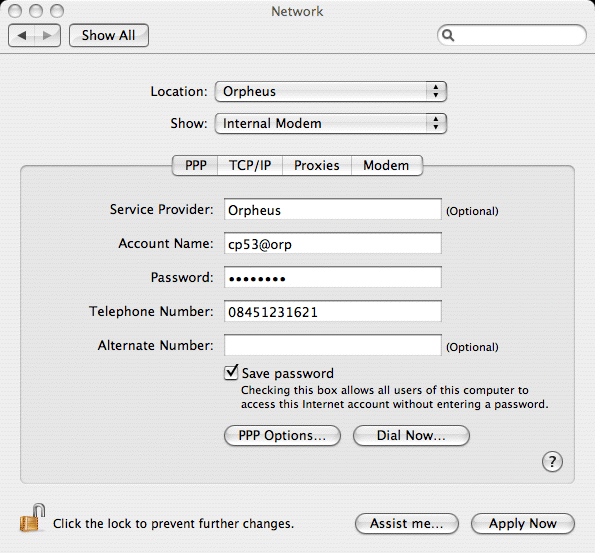This screenshot has width=595, height=553.
Task: Switch to the Proxies tab
Action: [317, 165]
